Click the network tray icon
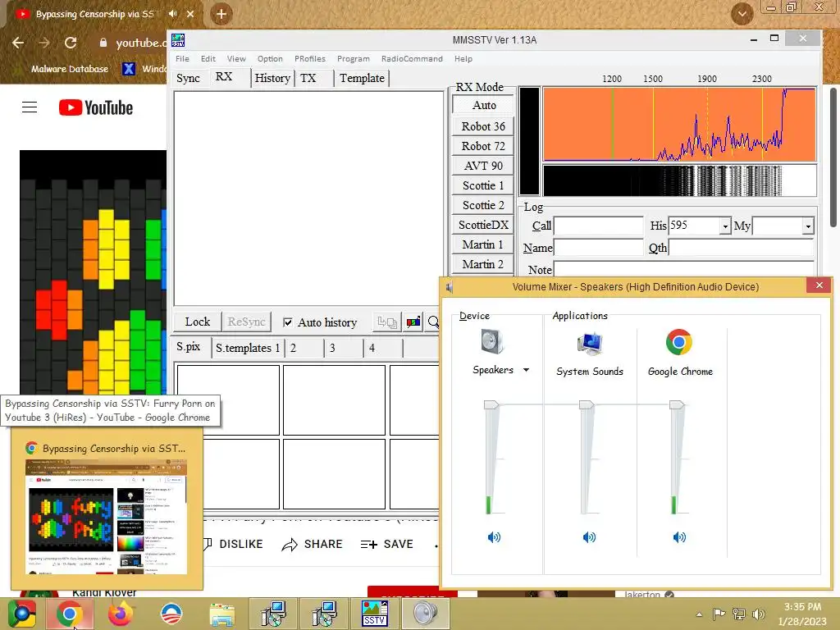This screenshot has width=840, height=630. coord(739,614)
